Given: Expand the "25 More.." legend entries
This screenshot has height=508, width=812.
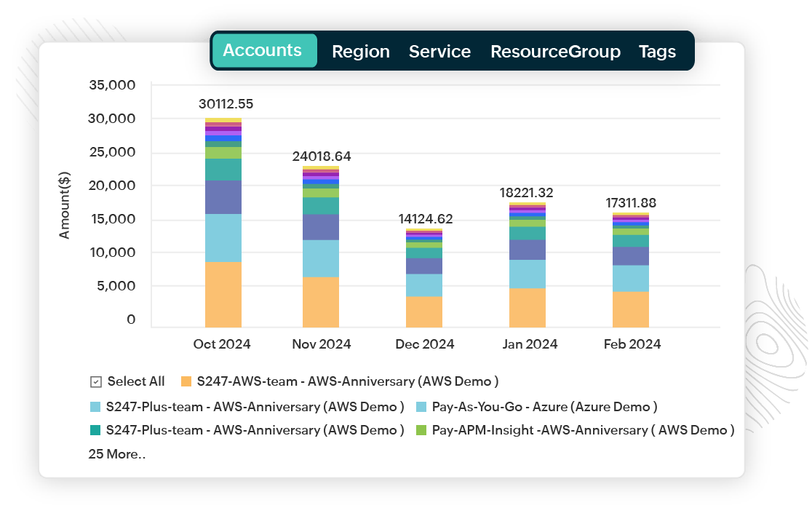Looking at the screenshot, I should click(x=116, y=454).
